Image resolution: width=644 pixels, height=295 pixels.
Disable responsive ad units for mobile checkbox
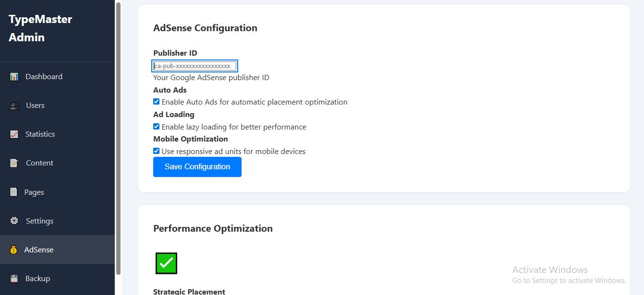(157, 151)
